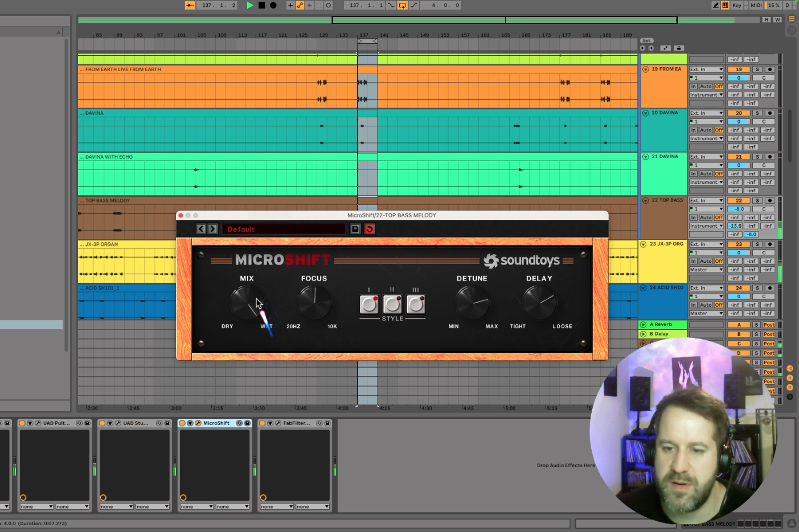
Task: Solo the 20 DAVINA track
Action: click(757, 113)
